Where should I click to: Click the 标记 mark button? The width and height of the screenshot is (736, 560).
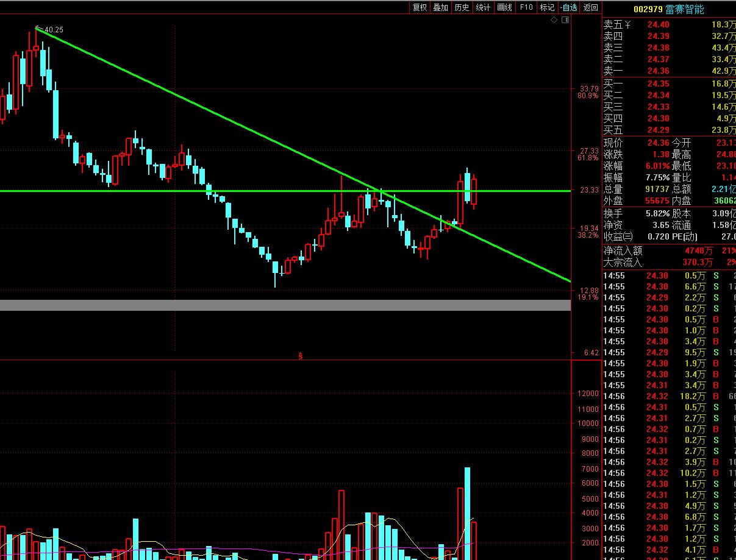(x=547, y=7)
